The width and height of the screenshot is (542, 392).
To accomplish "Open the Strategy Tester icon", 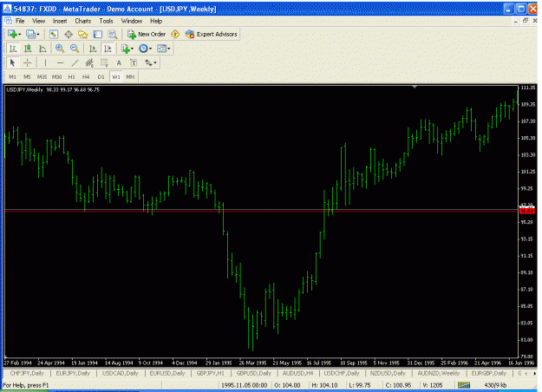I will pos(113,34).
